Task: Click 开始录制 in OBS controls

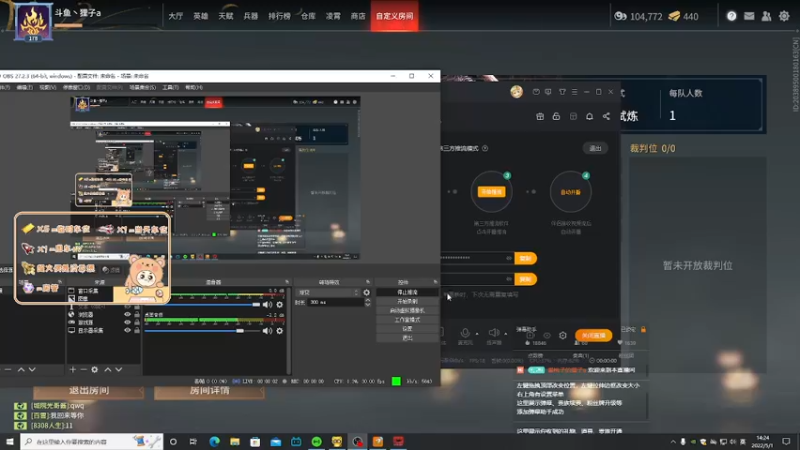Action: pos(407,302)
